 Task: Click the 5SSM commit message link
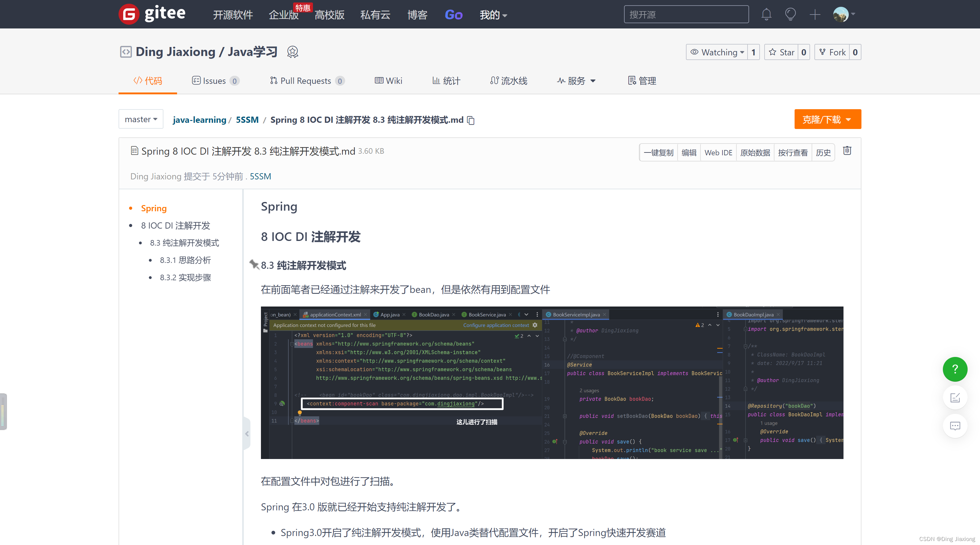pyautogui.click(x=260, y=176)
